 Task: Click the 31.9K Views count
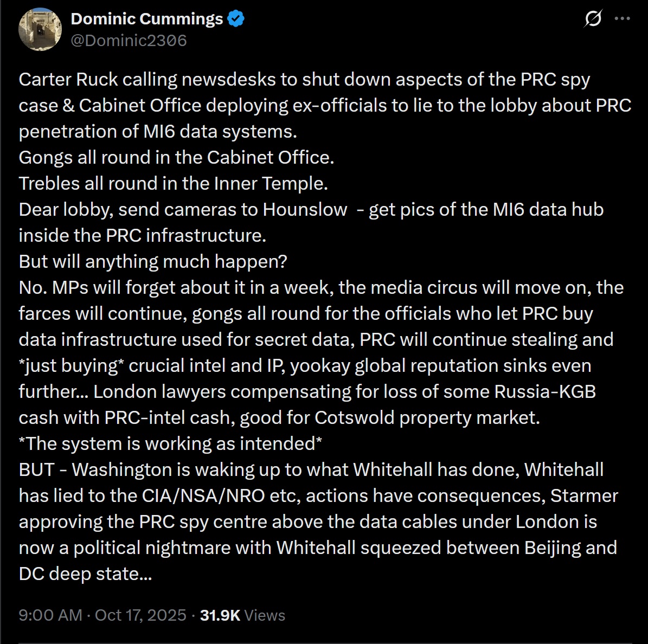[242, 615]
